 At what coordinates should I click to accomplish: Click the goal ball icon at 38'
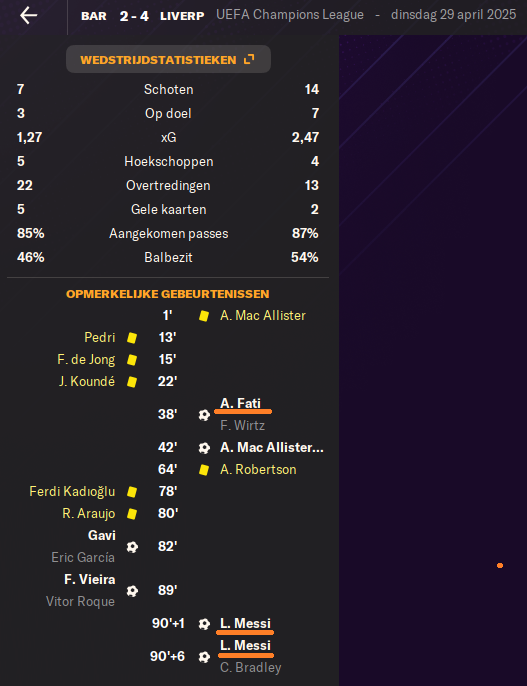204,415
